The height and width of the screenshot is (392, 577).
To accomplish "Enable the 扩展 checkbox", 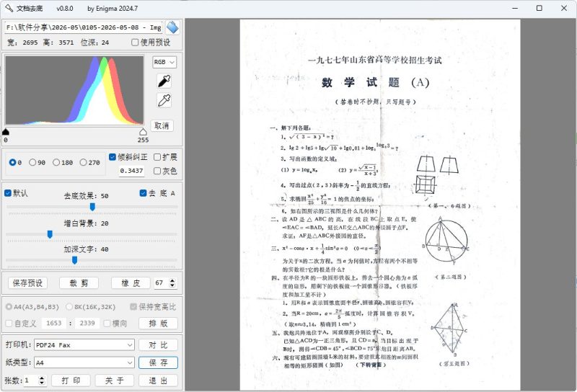I will click(x=157, y=157).
